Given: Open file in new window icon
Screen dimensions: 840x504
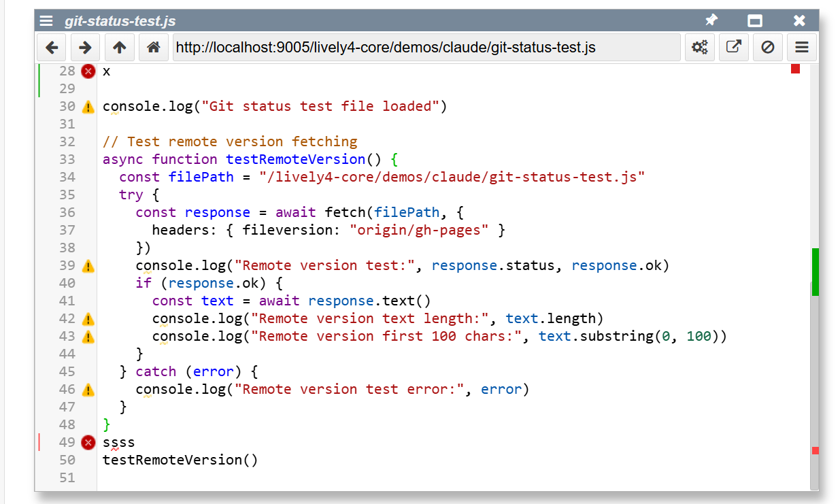Looking at the screenshot, I should (733, 48).
